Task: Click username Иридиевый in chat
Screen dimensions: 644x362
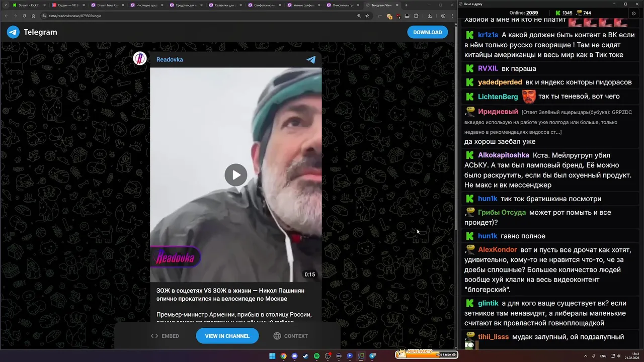Action: tap(498, 112)
